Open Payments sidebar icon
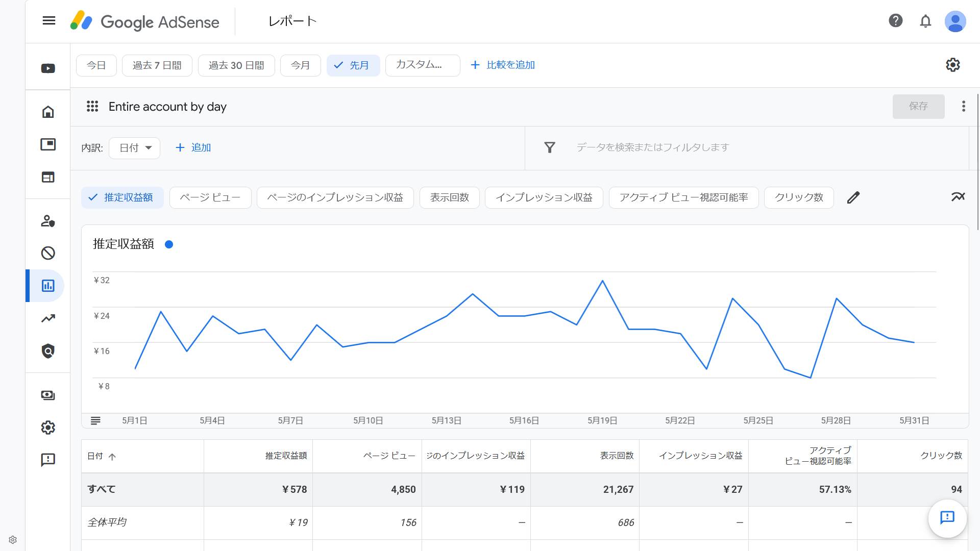Viewport: 980px width, 551px height. 48,395
